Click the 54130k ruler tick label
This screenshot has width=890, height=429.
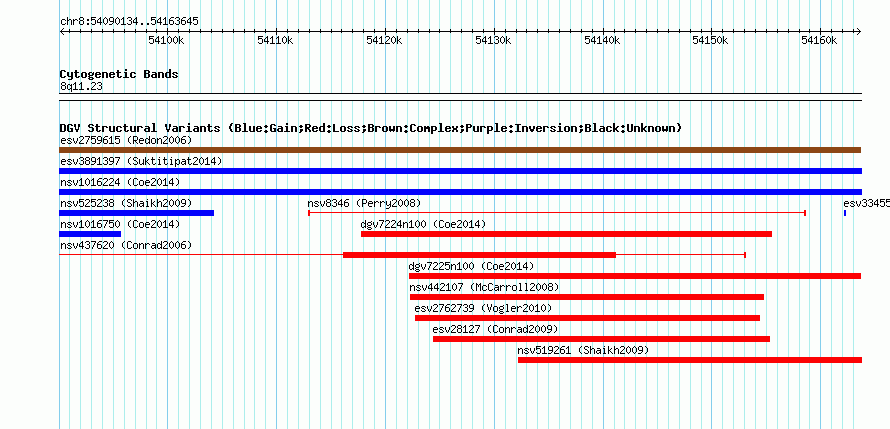pyautogui.click(x=493, y=40)
